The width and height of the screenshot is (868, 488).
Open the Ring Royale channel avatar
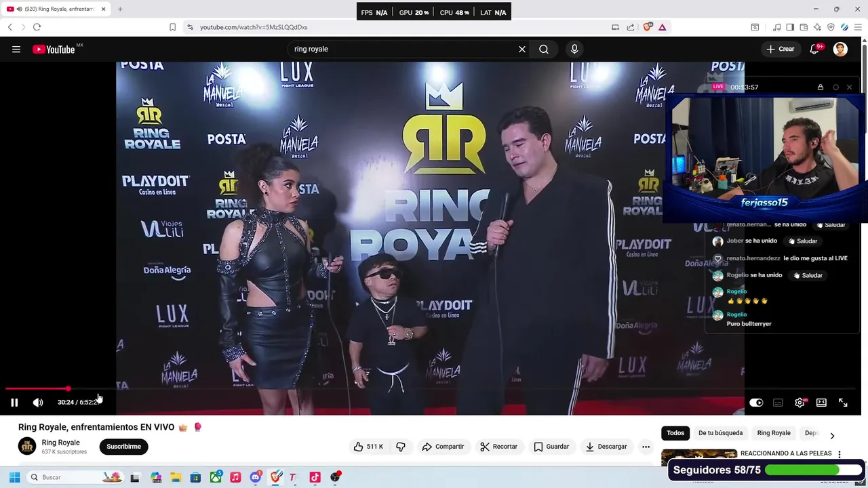tap(27, 446)
